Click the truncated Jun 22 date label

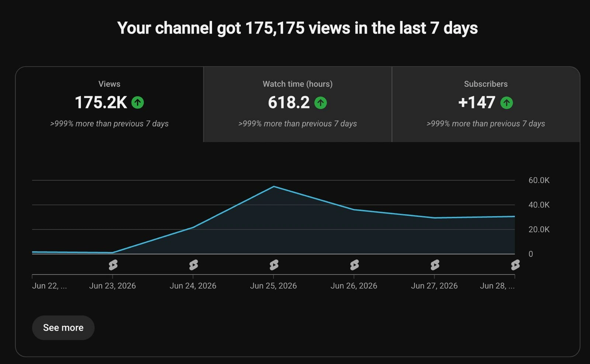[x=49, y=286]
